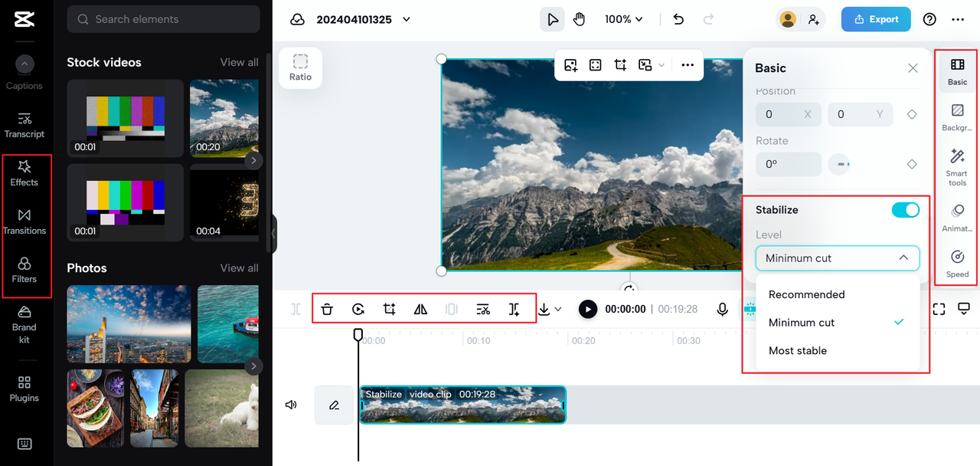Open the Plugins panel
Screen dimensions: 980x466
point(24,389)
